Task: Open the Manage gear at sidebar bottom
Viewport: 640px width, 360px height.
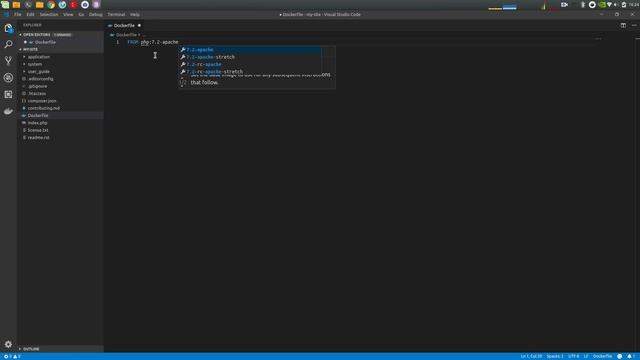Action: pyautogui.click(x=8, y=344)
